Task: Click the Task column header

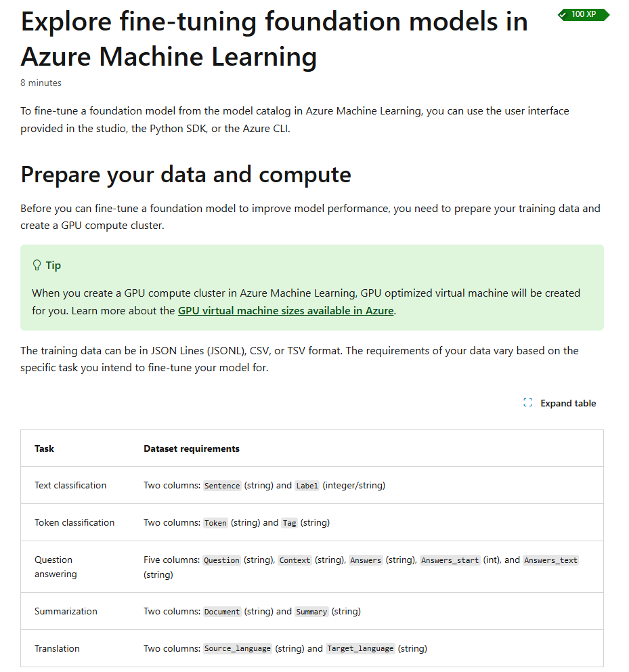Action: coord(44,448)
